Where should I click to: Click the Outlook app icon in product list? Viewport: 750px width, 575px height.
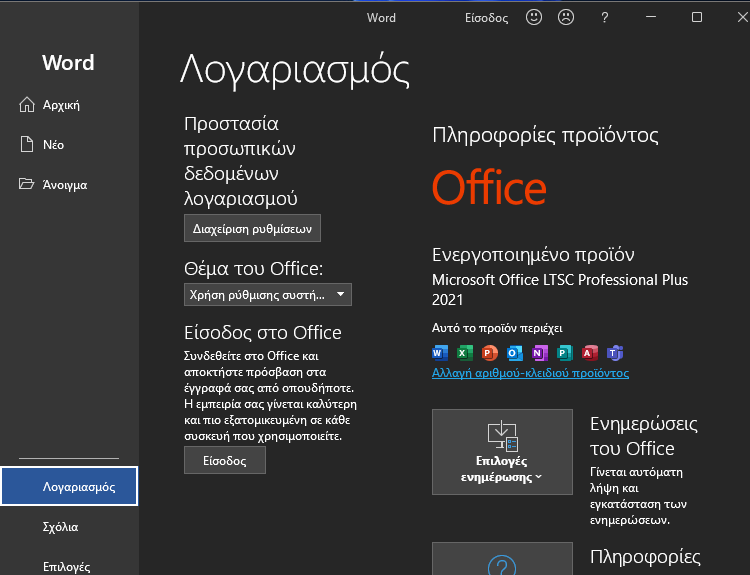515,353
